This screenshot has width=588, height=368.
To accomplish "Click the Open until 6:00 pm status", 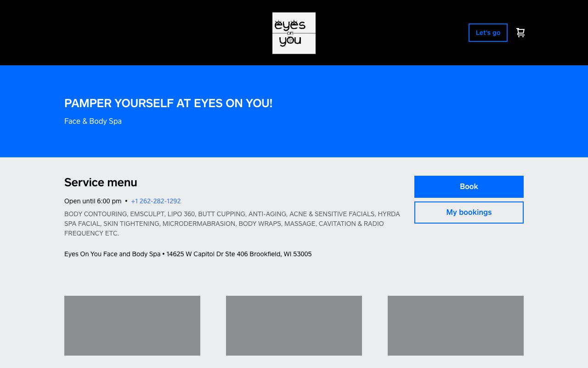I will point(93,201).
